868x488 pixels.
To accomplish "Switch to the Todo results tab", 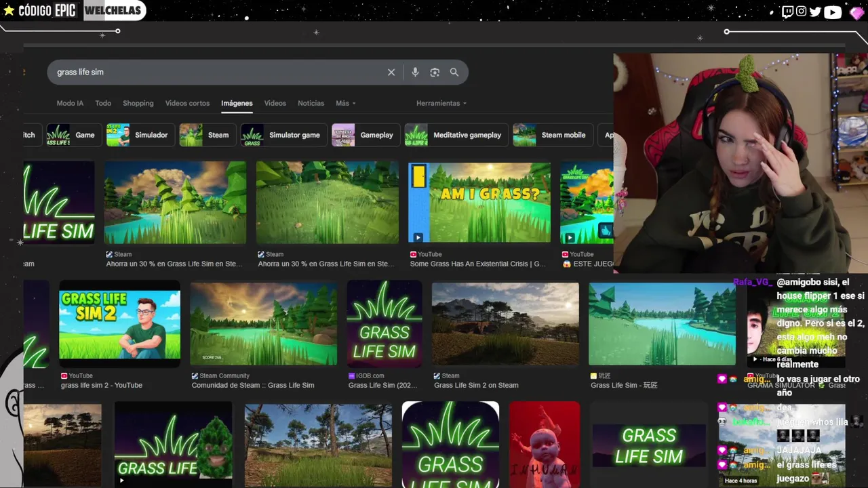I will (103, 103).
